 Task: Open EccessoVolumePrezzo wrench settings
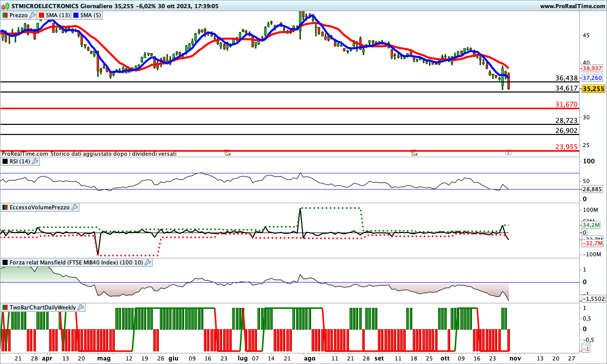coord(74,207)
